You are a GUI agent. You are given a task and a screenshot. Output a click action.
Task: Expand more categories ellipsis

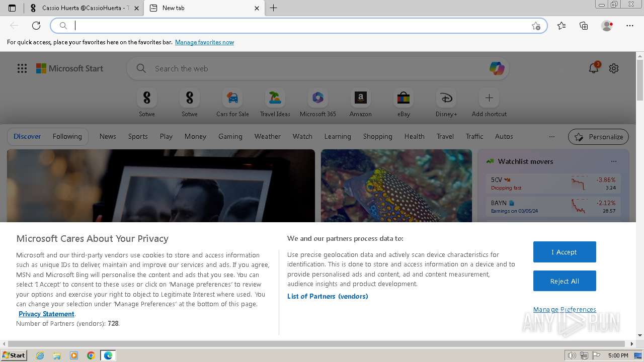pos(552,137)
